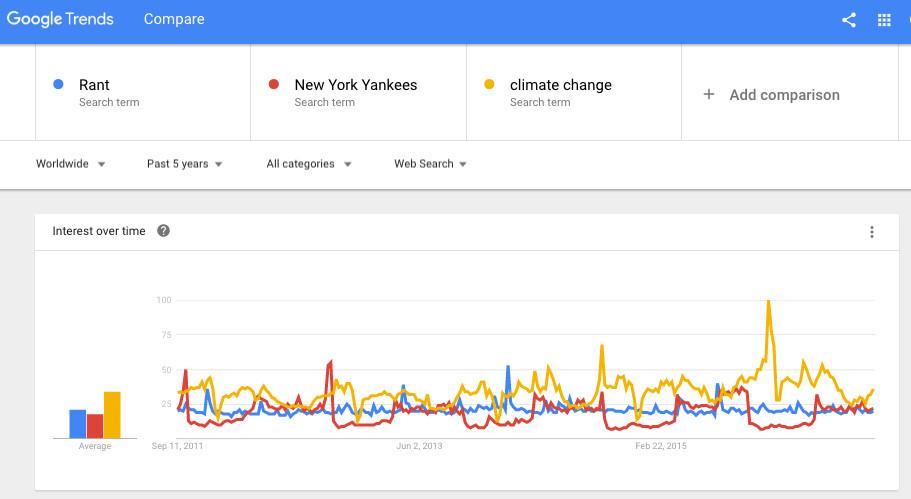Click the red dot beside New York Yankees
This screenshot has height=499, width=911.
[x=274, y=85]
